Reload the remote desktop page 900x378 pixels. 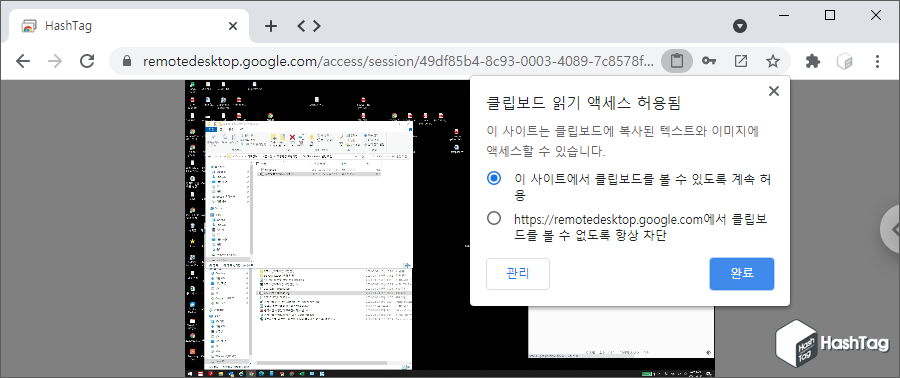(87, 61)
